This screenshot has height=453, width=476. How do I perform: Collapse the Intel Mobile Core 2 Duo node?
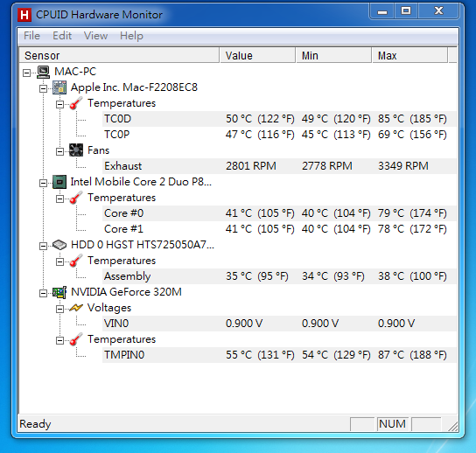click(x=43, y=183)
